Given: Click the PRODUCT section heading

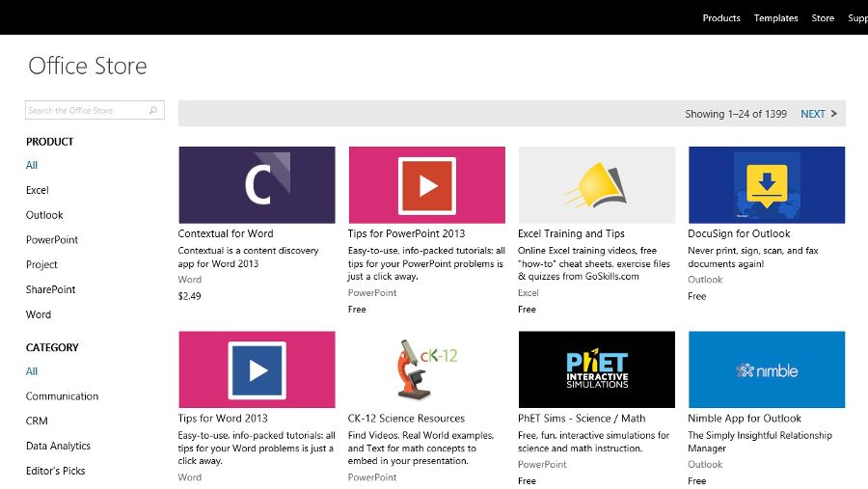Looking at the screenshot, I should click(50, 142).
